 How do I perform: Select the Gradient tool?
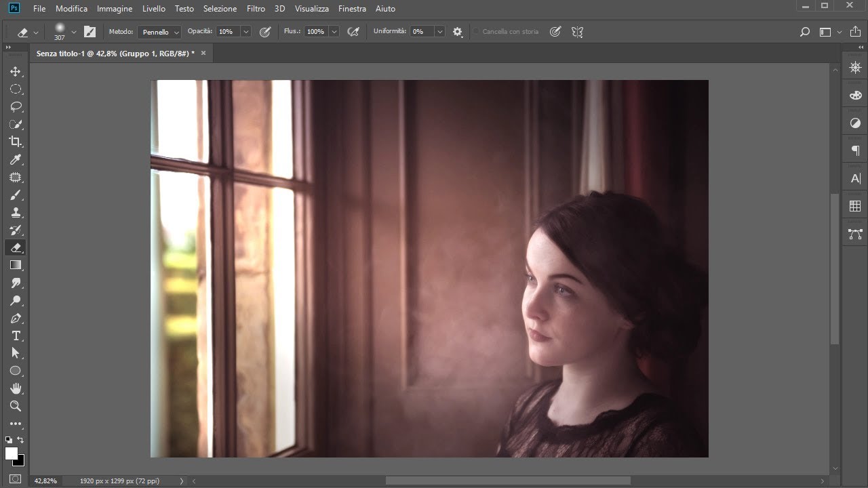coord(16,265)
